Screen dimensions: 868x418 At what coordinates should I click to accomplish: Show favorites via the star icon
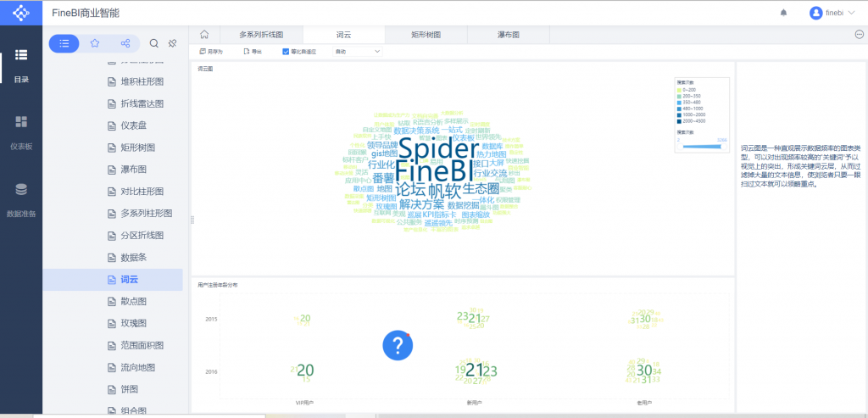[95, 43]
